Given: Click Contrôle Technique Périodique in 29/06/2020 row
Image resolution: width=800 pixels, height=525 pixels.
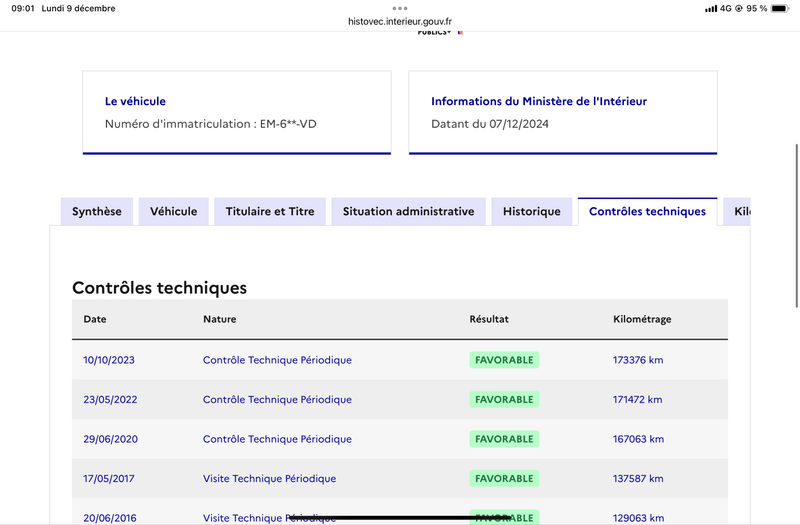Looking at the screenshot, I should click(x=277, y=439).
